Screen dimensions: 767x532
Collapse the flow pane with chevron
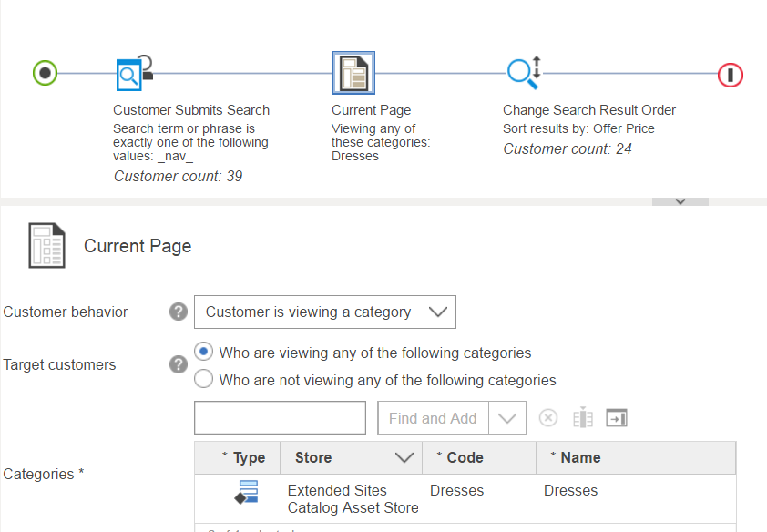[680, 201]
